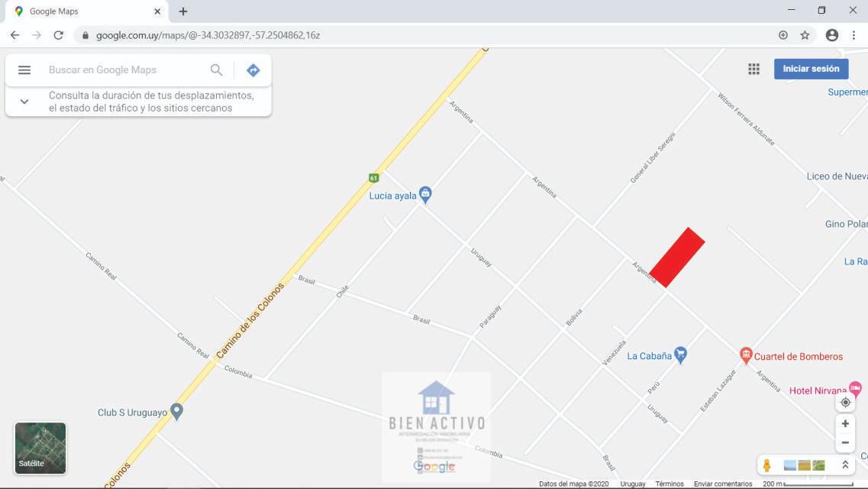
Task: Click the search magnifier icon
Action: 217,70
